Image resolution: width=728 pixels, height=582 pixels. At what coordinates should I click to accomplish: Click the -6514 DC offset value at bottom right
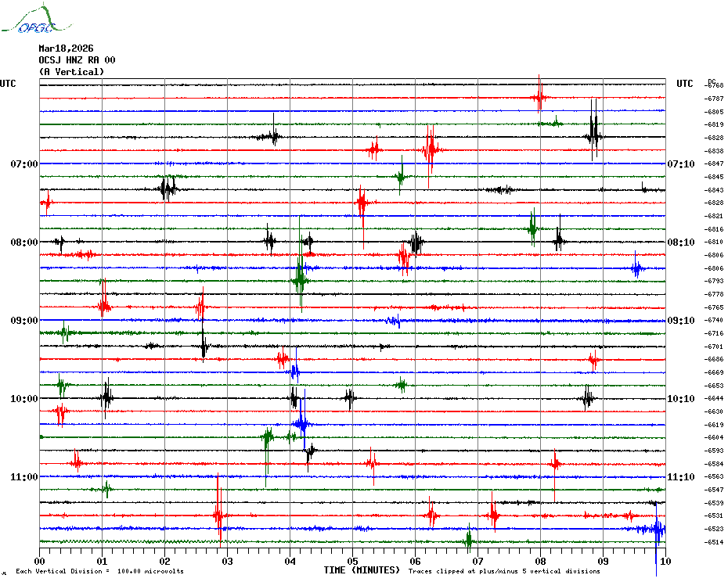click(x=715, y=542)
